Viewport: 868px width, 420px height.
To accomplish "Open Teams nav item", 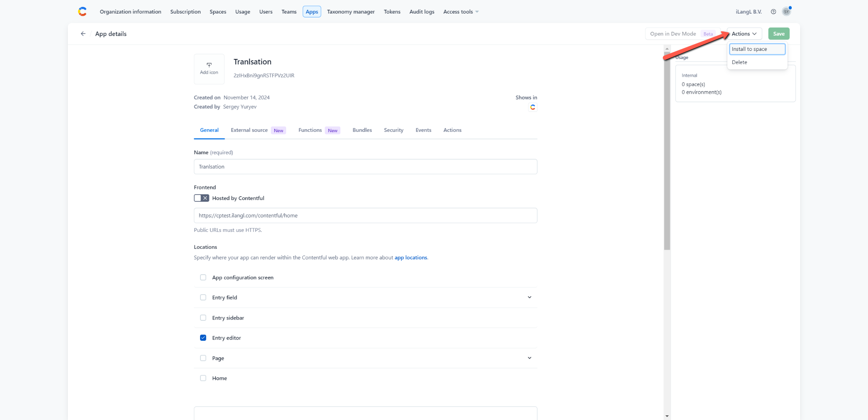I will click(289, 12).
